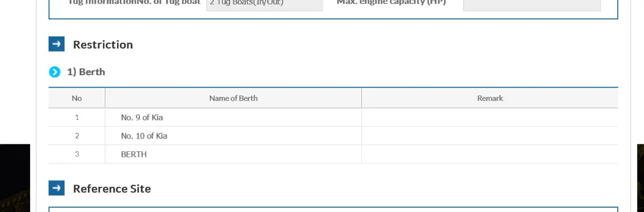Click the row number 1 cell
The height and width of the screenshot is (212, 644).
pyautogui.click(x=77, y=118)
